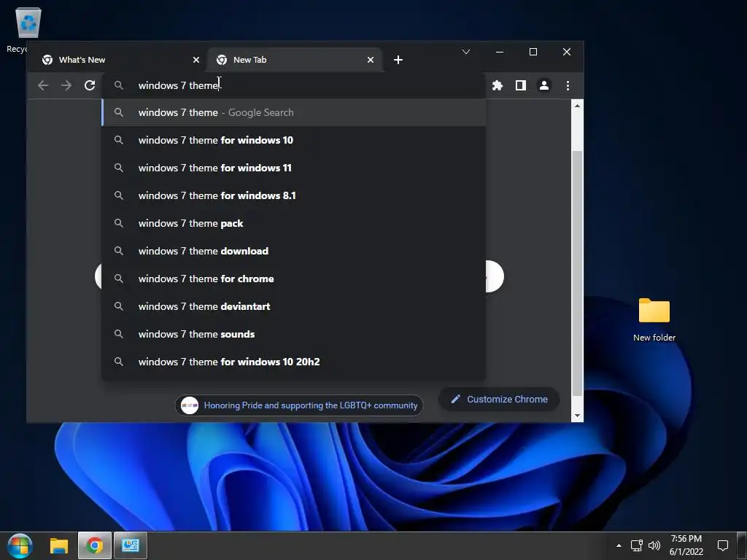This screenshot has height=560, width=747.
Task: Choose suggestion 'windows 7 theme sounds'
Action: (x=294, y=334)
